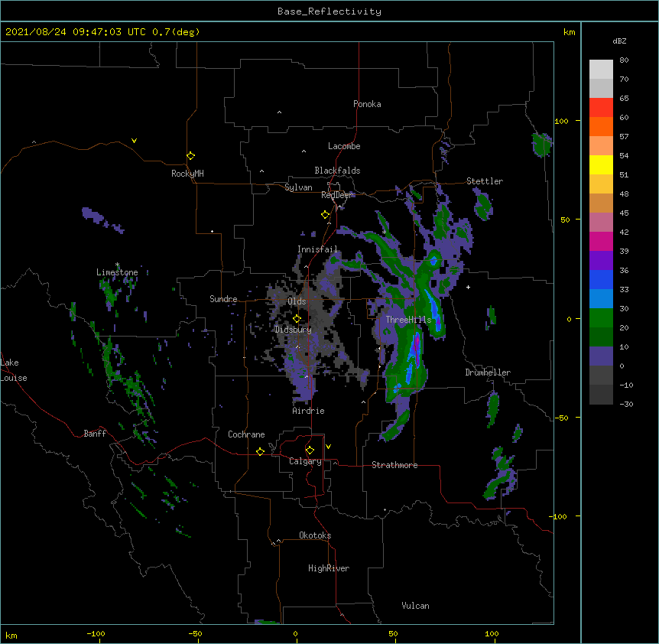Click the Blackfalds city label
Viewport: 659px width, 644px height.
(x=337, y=171)
